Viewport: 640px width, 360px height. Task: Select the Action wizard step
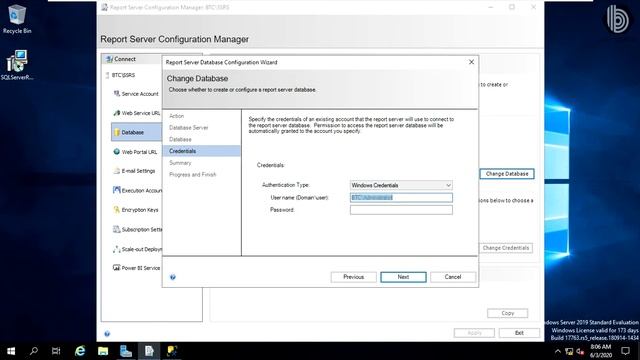(x=177, y=116)
